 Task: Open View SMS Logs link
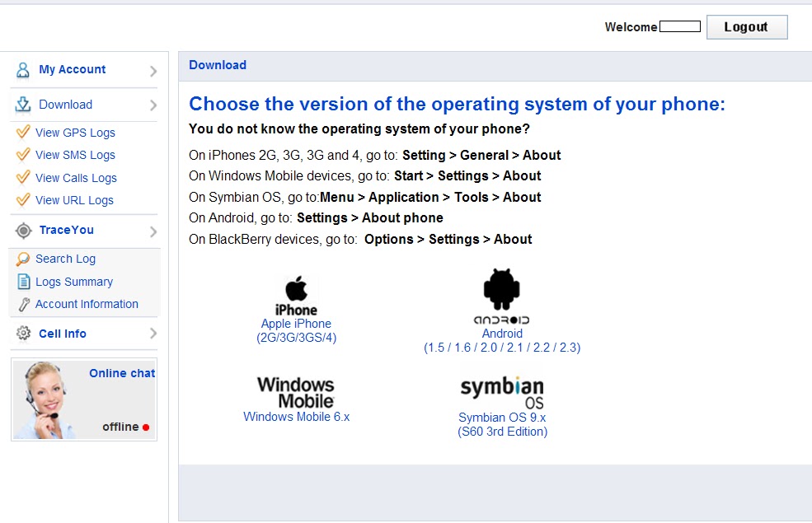click(x=75, y=155)
